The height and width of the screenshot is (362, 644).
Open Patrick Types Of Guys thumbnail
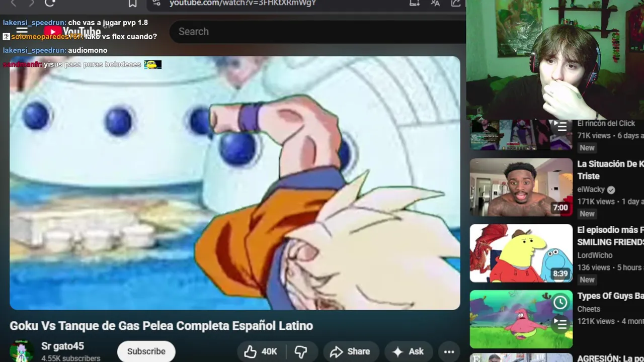coord(521,319)
